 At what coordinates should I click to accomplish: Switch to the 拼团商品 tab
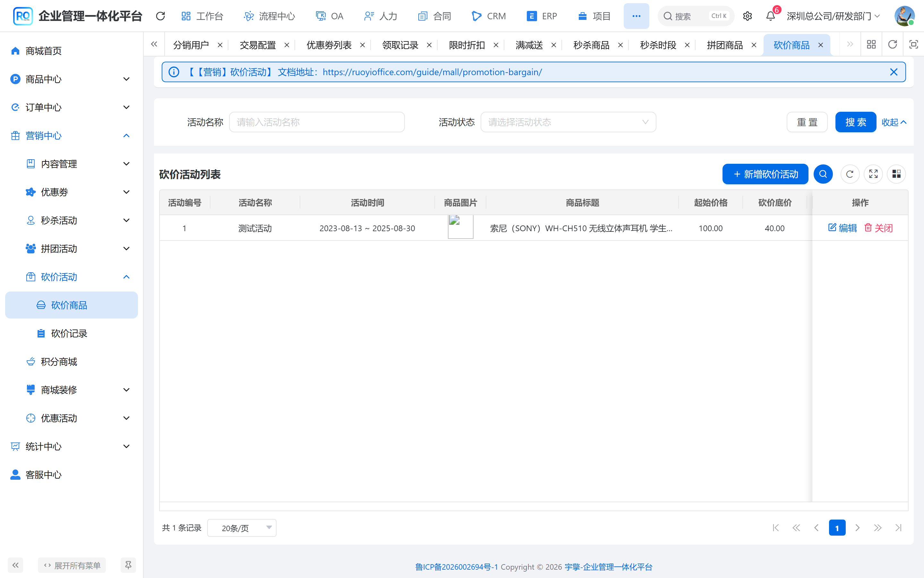click(x=725, y=45)
